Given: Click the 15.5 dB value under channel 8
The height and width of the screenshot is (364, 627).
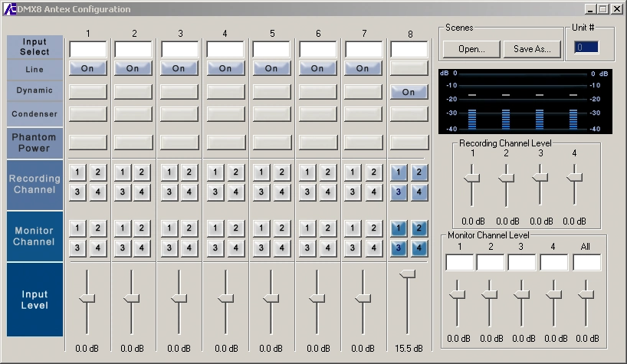Looking at the screenshot, I should click(x=409, y=349).
